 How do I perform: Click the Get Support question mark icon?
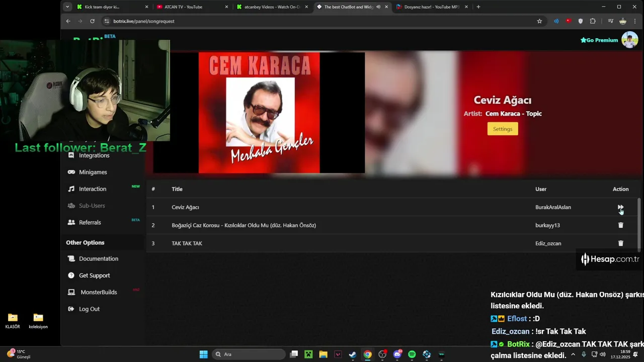coord(71,276)
